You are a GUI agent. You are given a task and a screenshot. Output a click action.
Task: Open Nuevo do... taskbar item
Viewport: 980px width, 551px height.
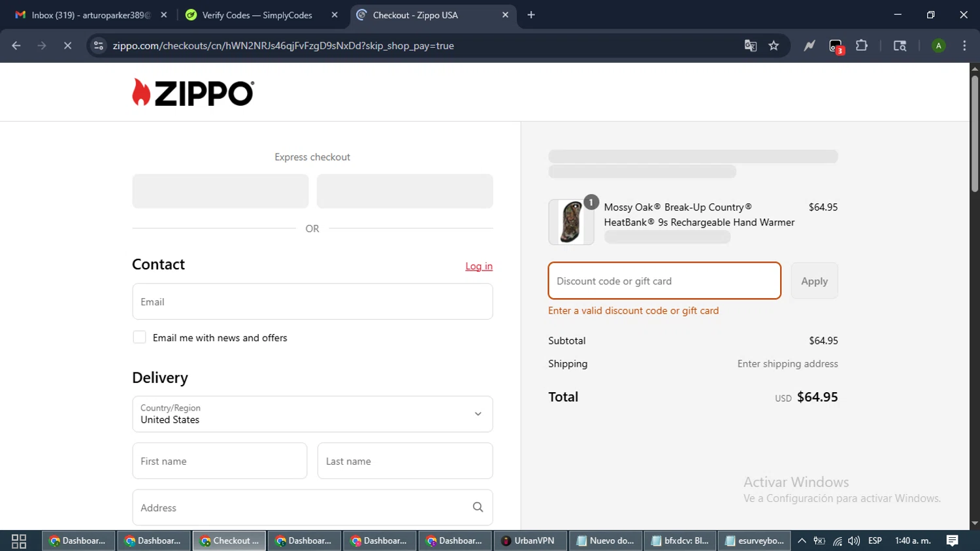tap(605, 541)
